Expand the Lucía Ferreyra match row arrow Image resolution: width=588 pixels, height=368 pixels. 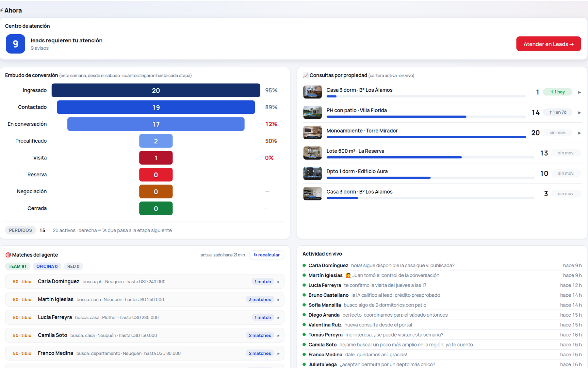pos(279,318)
